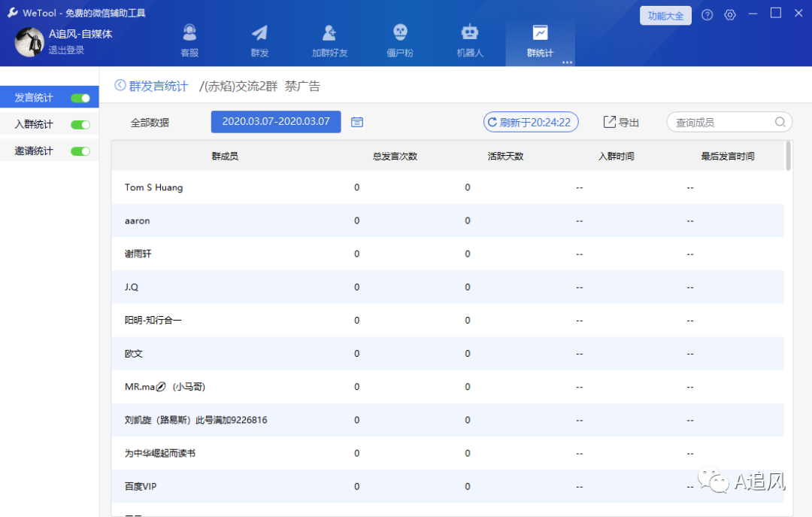Select the 入群统计 sidebar item

(49, 124)
